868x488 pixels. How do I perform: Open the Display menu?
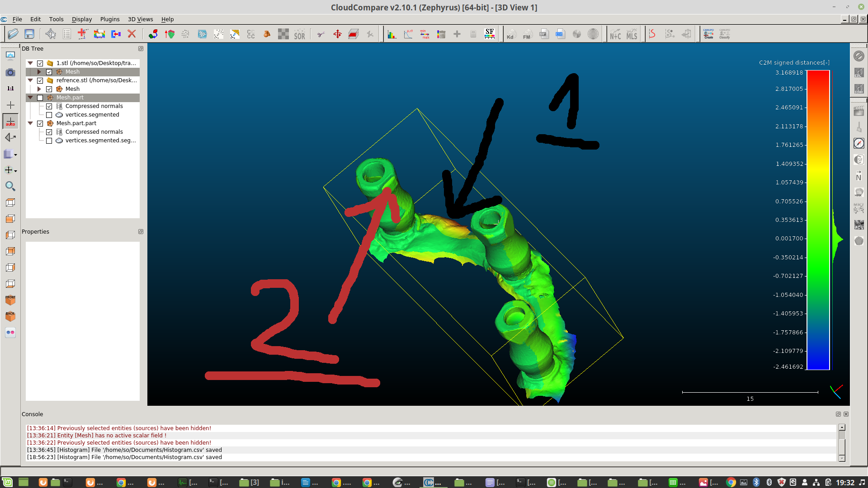82,19
